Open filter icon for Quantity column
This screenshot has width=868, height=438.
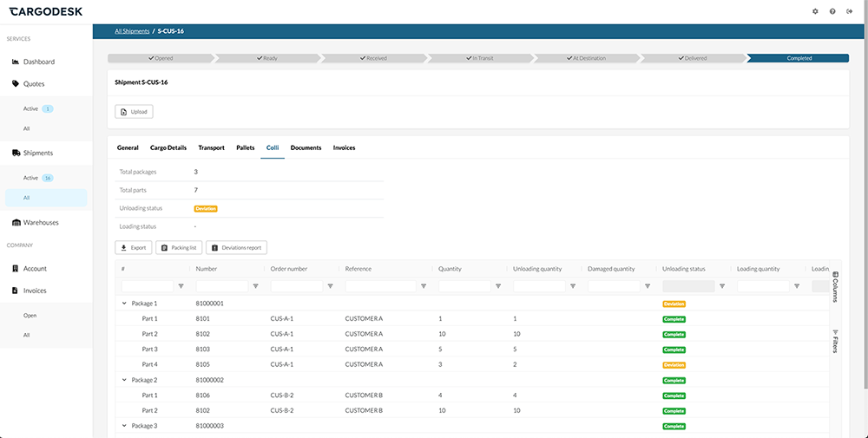coord(498,286)
